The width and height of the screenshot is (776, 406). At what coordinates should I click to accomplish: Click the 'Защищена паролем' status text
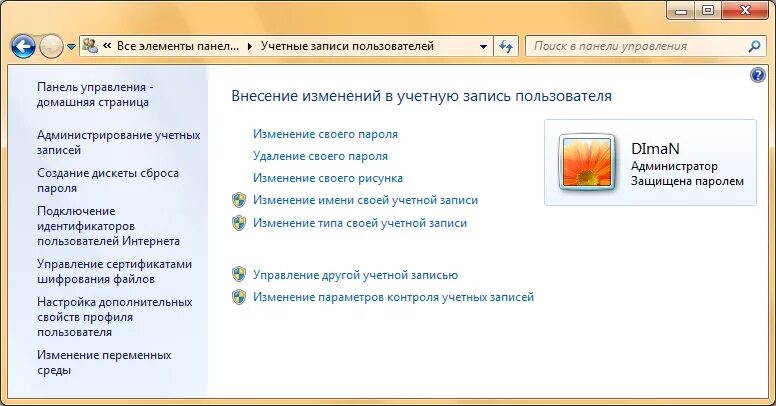[x=687, y=181]
